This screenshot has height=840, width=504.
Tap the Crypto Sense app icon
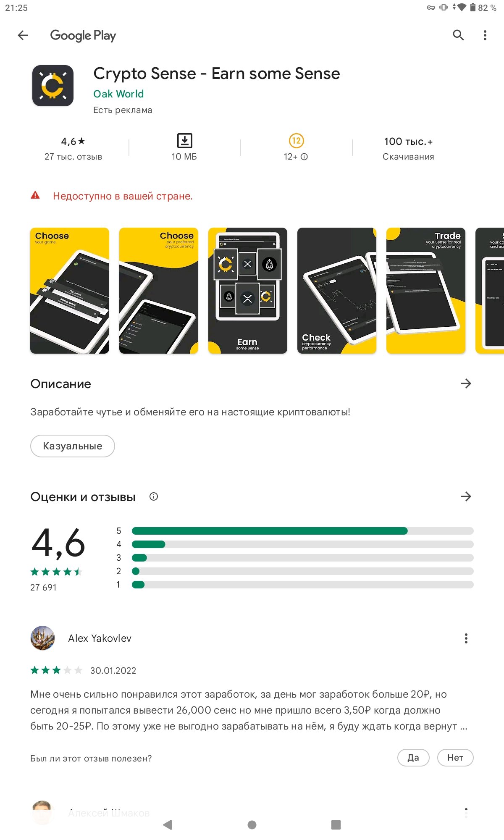[53, 86]
